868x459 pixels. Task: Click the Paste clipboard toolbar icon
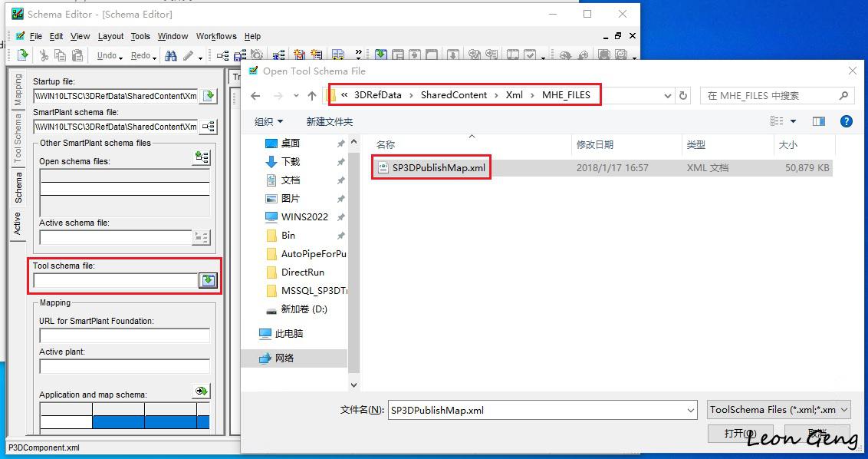(77, 55)
